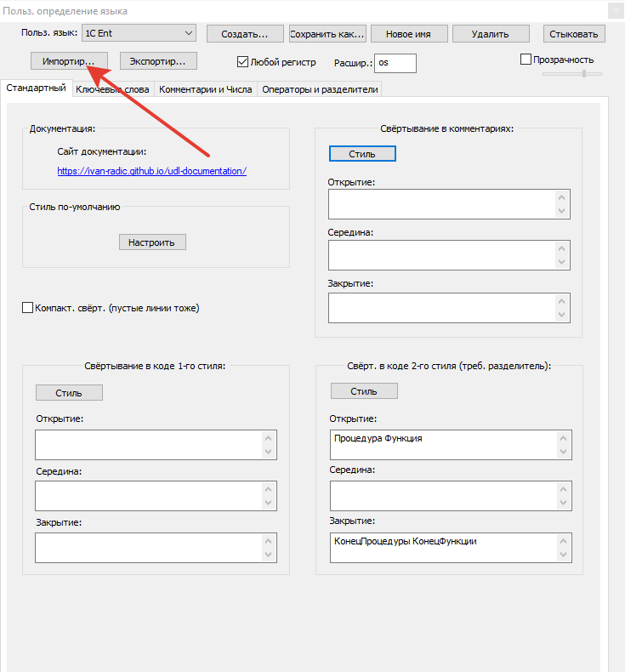Click Настроить default style button
Viewport: 625px width, 672px height.
click(151, 242)
